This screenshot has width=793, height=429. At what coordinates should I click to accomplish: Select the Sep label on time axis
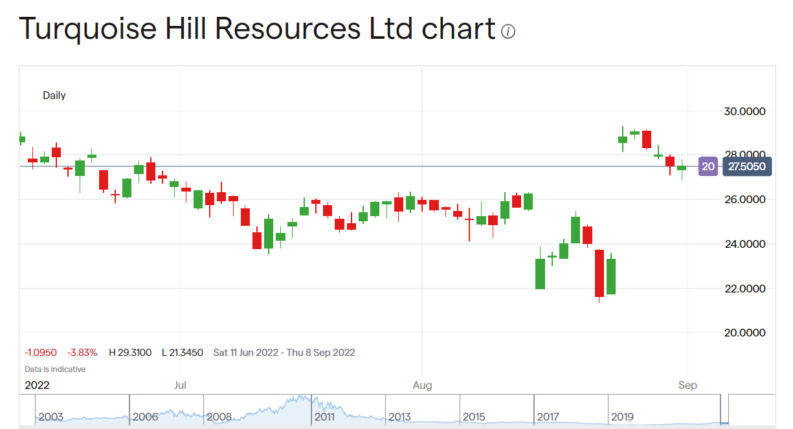687,385
